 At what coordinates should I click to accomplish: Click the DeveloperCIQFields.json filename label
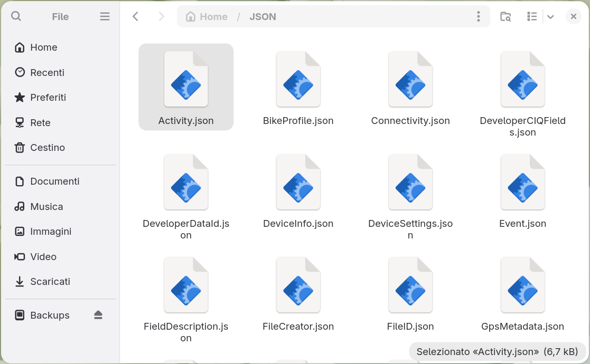tap(522, 126)
